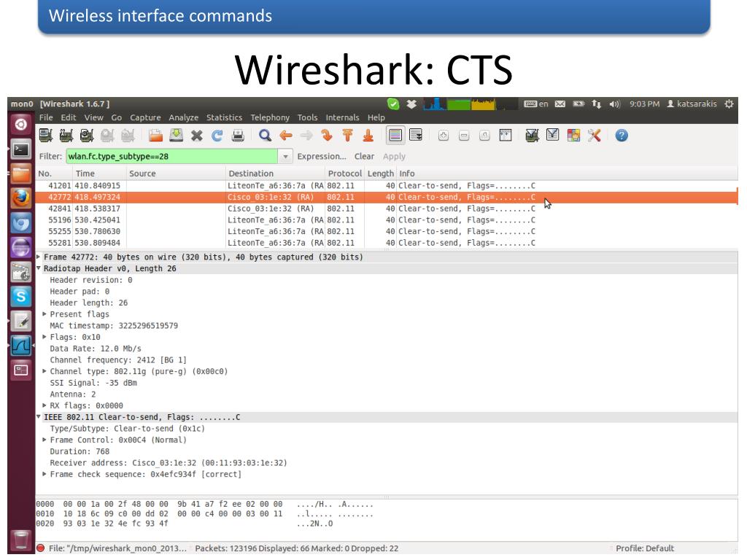Expand the Present flags node

pos(44,314)
